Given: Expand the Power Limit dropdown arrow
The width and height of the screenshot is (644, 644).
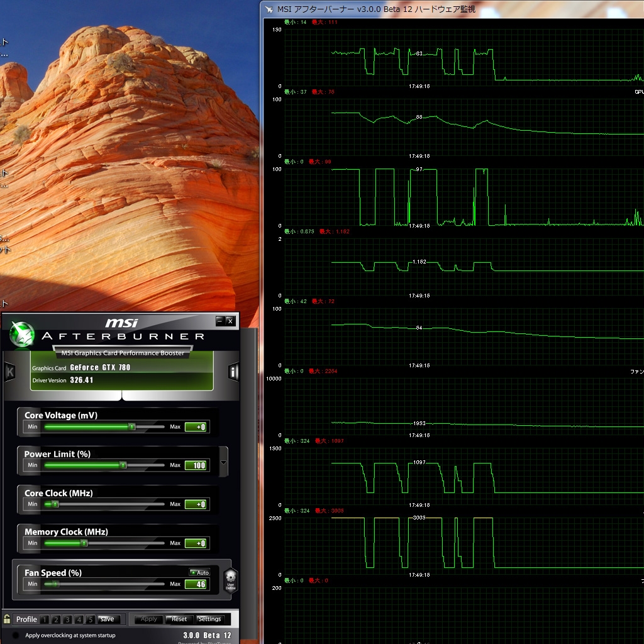Looking at the screenshot, I should tap(223, 462).
